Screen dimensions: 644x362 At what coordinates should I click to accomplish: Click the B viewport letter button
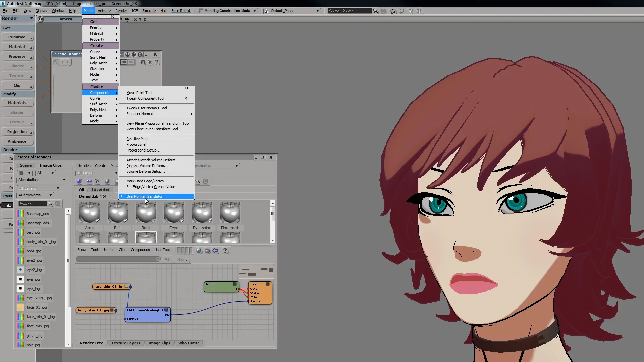(x=40, y=19)
